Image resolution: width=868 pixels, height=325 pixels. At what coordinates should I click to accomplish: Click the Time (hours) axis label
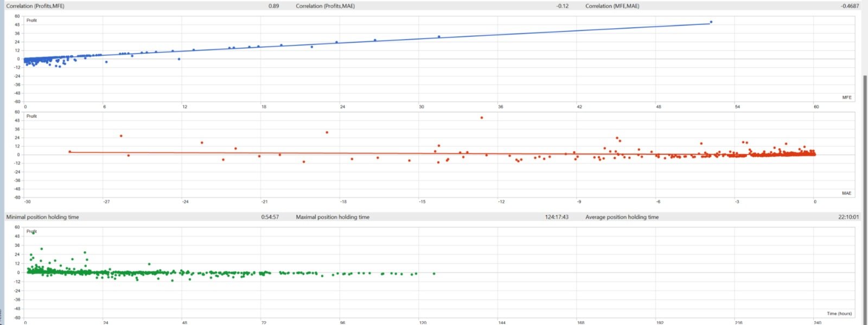click(839, 314)
